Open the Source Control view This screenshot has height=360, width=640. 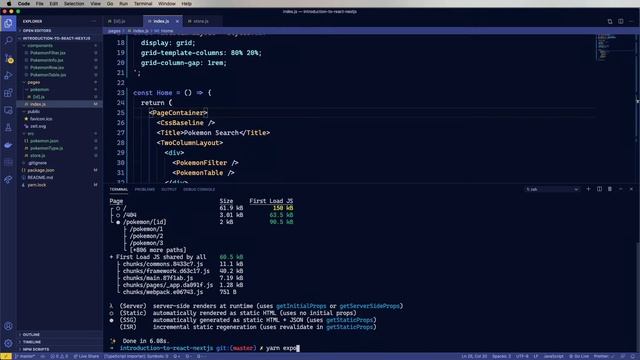coord(8,58)
